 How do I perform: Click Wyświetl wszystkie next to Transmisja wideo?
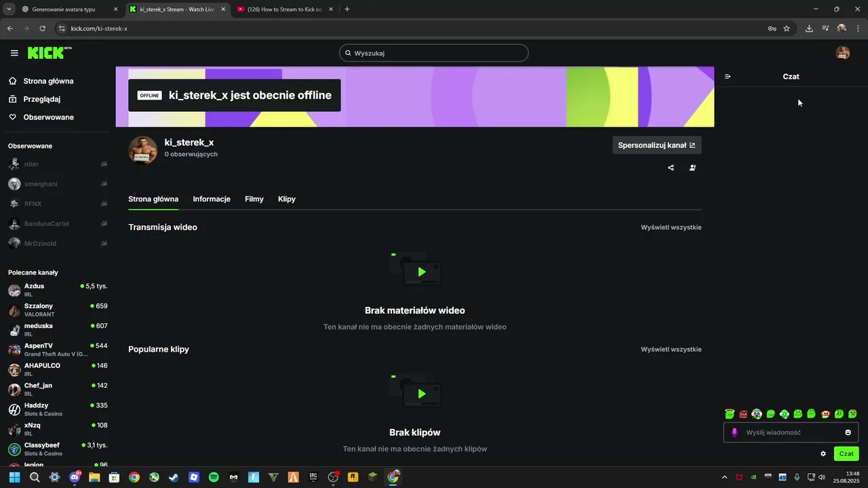tap(671, 227)
